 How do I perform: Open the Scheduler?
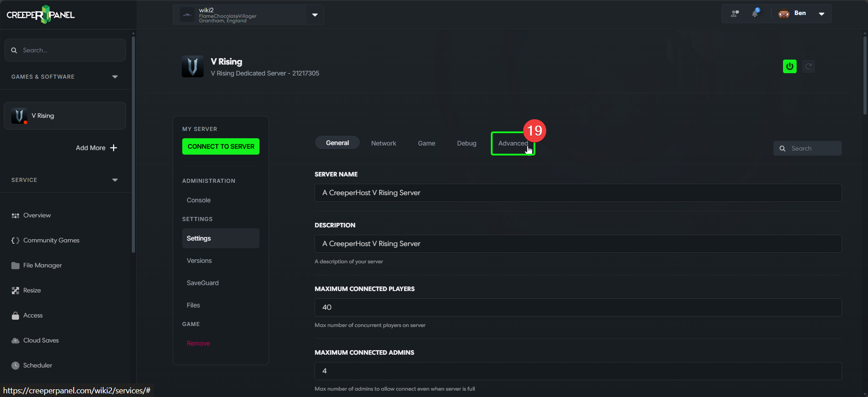pos(37,365)
